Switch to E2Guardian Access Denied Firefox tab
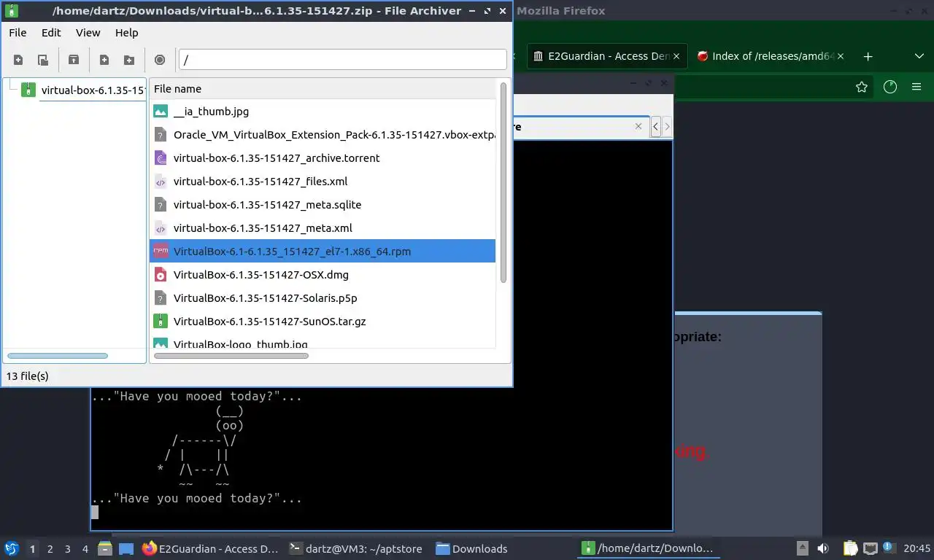 607,56
